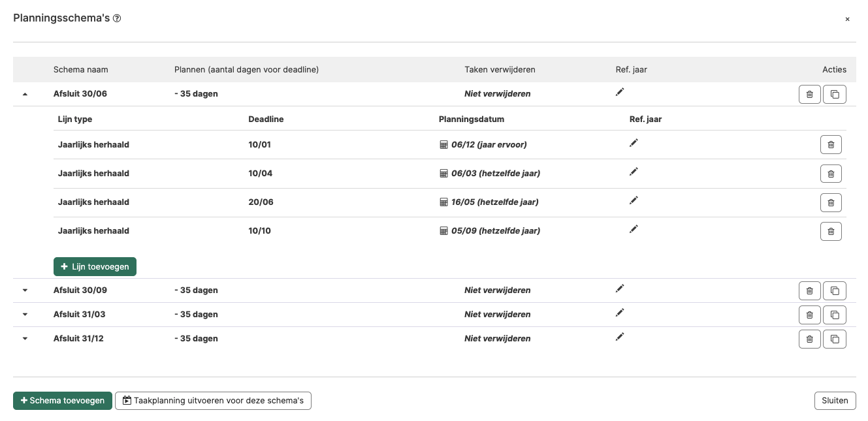Click the 'Lijn type' sub-table header

75,119
